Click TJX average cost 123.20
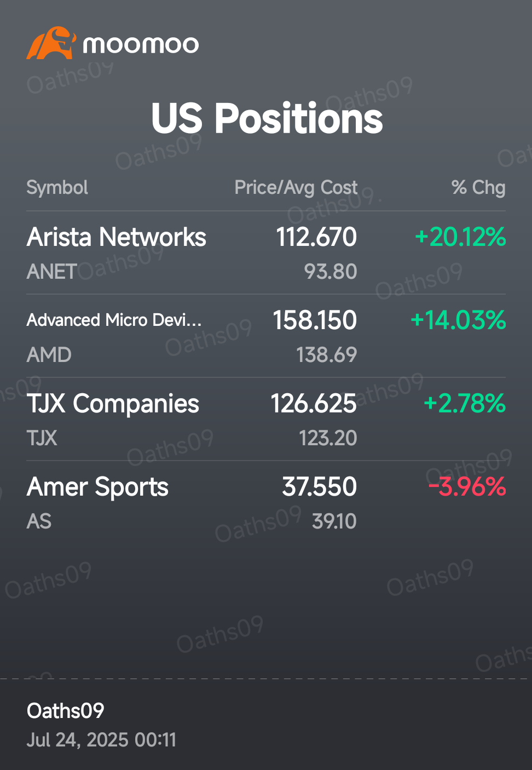This screenshot has height=770, width=532. [x=327, y=438]
